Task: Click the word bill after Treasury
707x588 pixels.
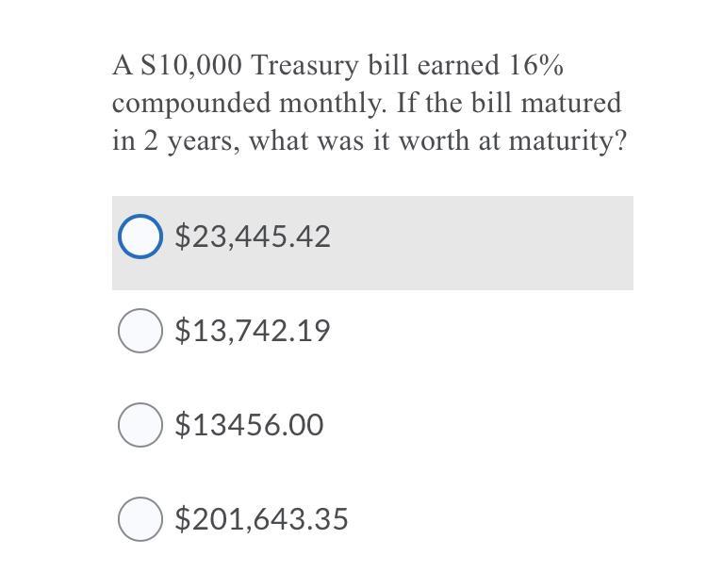Action: tap(387, 65)
